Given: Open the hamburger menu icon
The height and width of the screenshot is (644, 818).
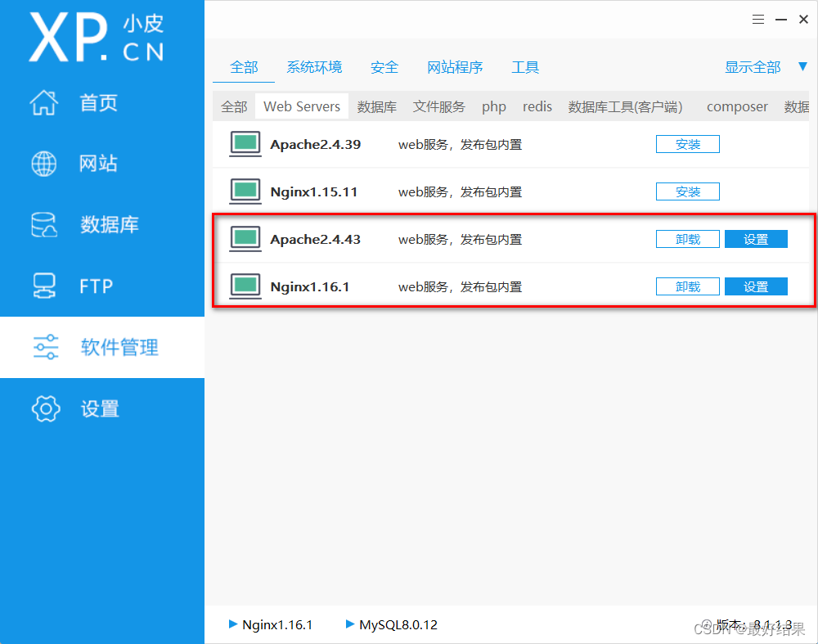Looking at the screenshot, I should tap(758, 20).
